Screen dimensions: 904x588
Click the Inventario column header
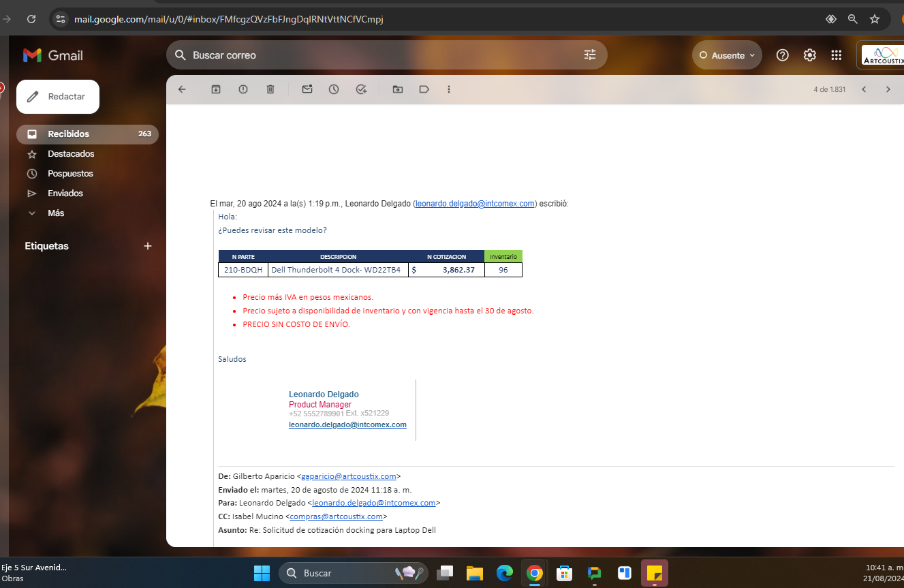(503, 257)
